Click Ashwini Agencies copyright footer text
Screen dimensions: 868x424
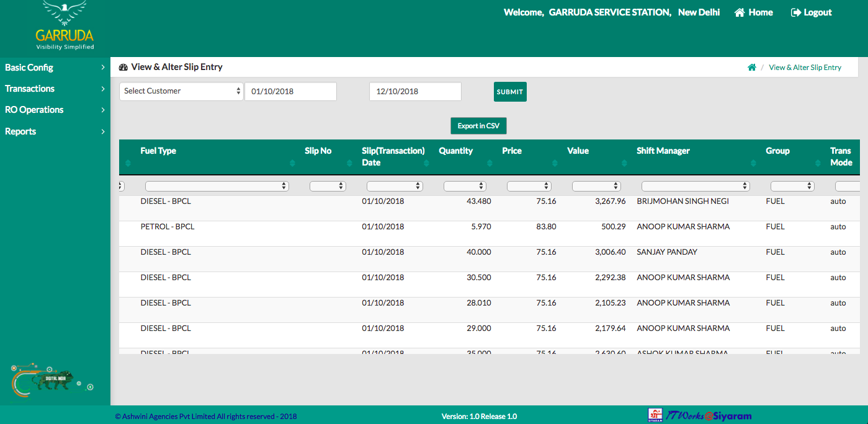pos(206,417)
